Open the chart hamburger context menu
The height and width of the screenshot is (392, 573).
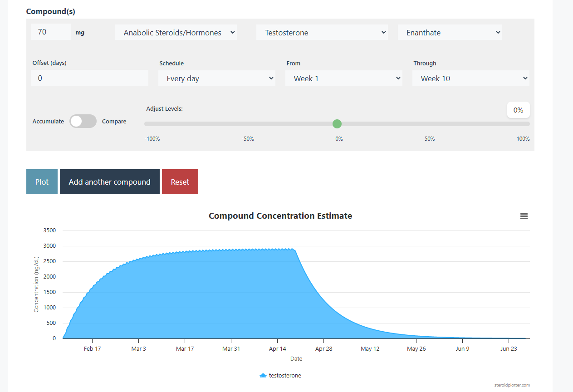(x=524, y=216)
